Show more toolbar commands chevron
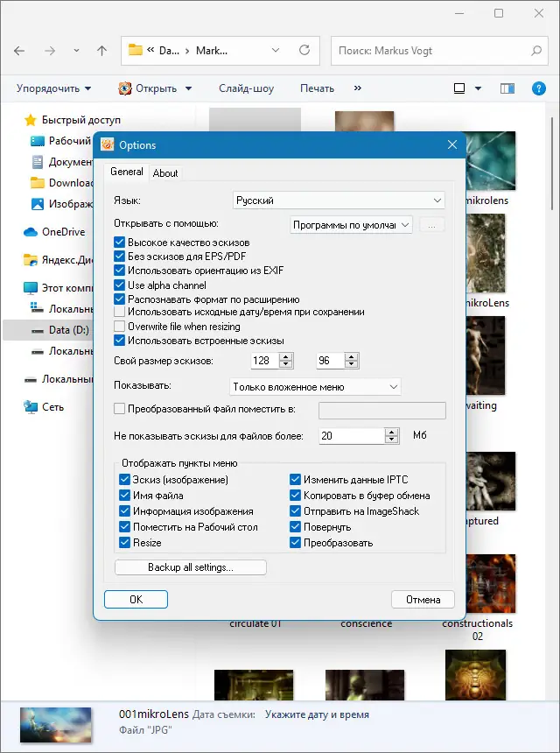Image resolution: width=560 pixels, height=753 pixels. click(x=358, y=88)
